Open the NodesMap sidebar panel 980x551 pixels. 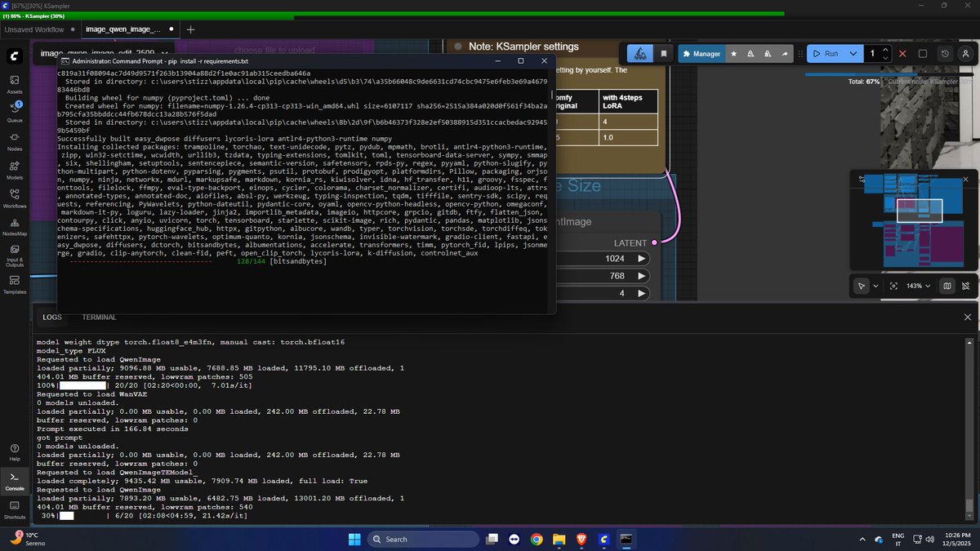pyautogui.click(x=15, y=227)
